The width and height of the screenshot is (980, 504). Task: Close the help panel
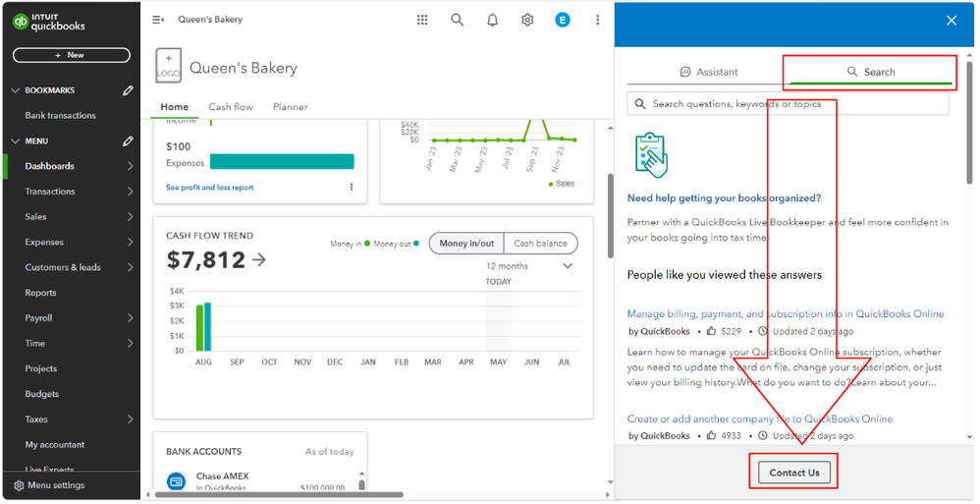tap(951, 21)
